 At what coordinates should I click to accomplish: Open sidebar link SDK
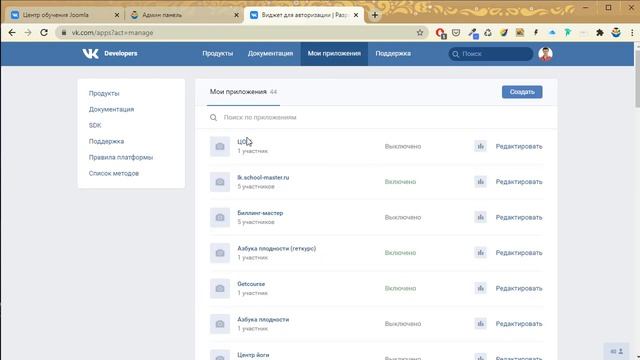[x=95, y=125]
